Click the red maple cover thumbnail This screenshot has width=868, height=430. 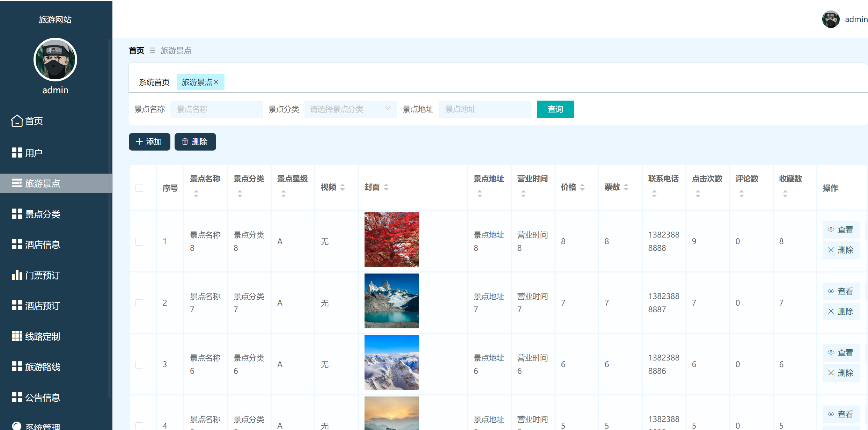(391, 239)
